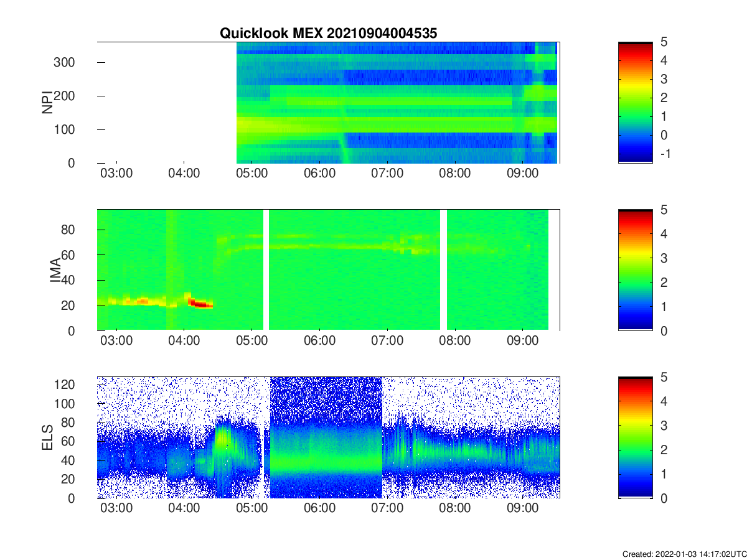Click the white data gap near 05:10 in IMA

266,270
